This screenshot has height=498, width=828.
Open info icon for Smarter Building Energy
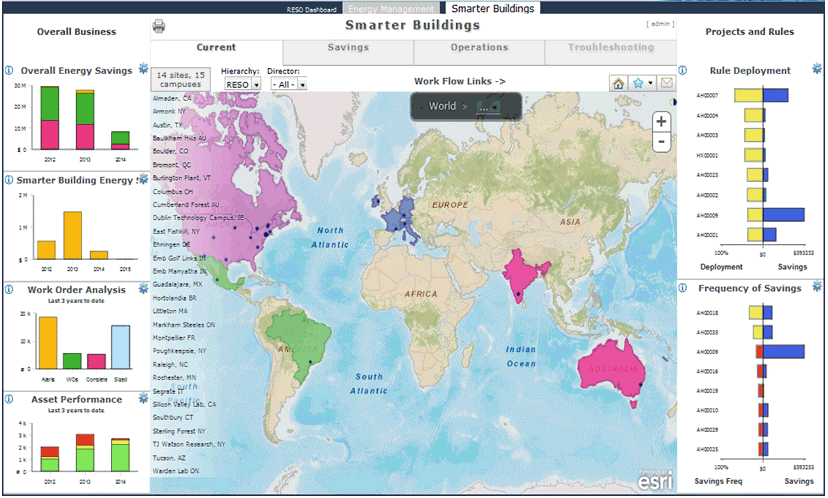coord(9,180)
